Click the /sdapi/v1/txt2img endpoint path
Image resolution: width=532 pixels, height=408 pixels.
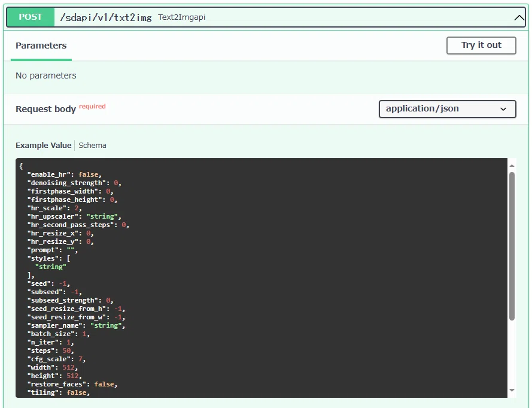pos(105,17)
